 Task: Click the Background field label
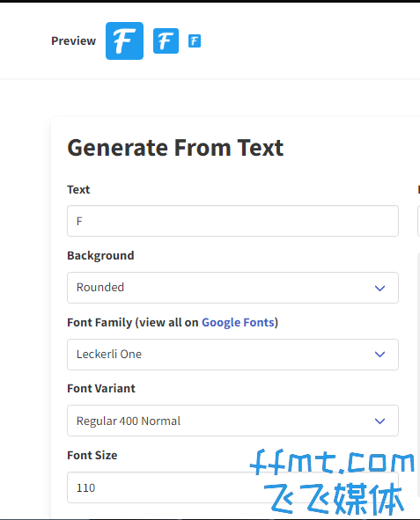tap(100, 256)
